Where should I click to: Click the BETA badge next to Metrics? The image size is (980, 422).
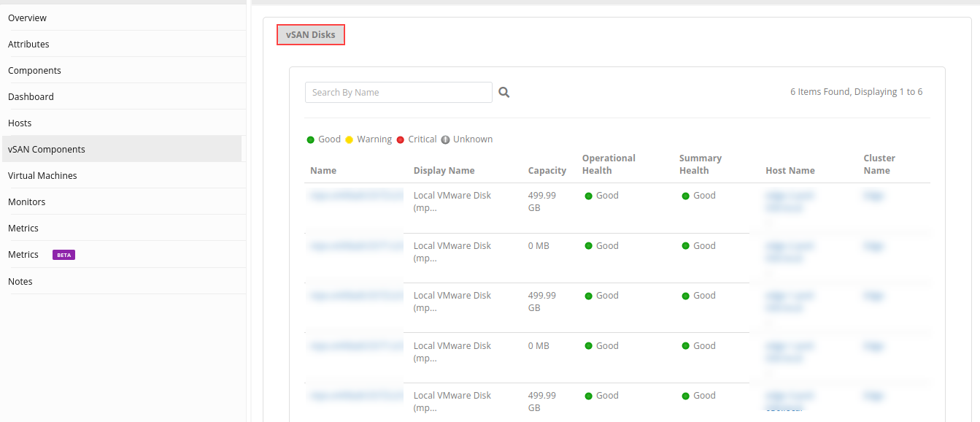(62, 254)
